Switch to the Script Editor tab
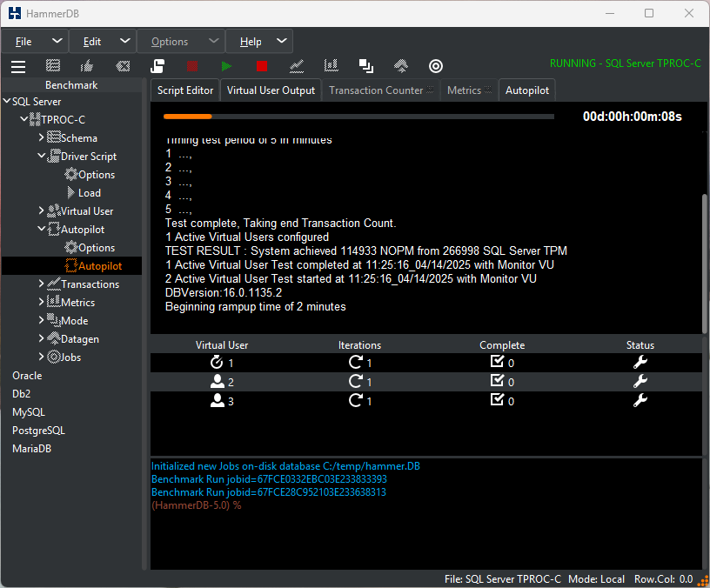Screen dimensions: 710x588 point(185,90)
